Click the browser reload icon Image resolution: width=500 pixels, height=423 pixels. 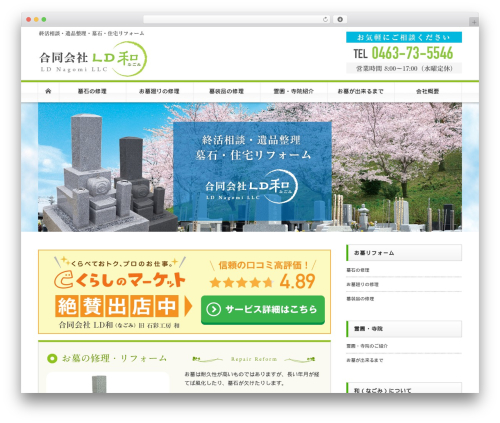(x=325, y=20)
